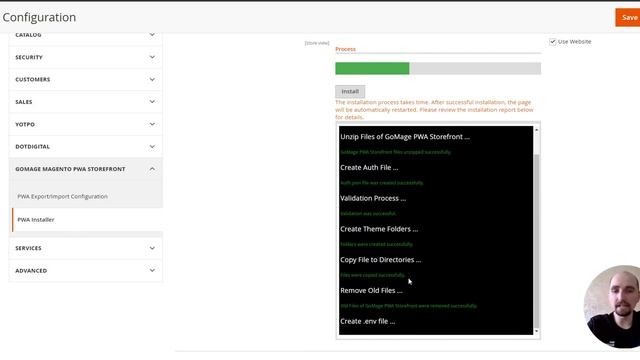Screen dimensions: 640x360
Task: Click the installation log scroll-up arrow
Action: point(536,130)
